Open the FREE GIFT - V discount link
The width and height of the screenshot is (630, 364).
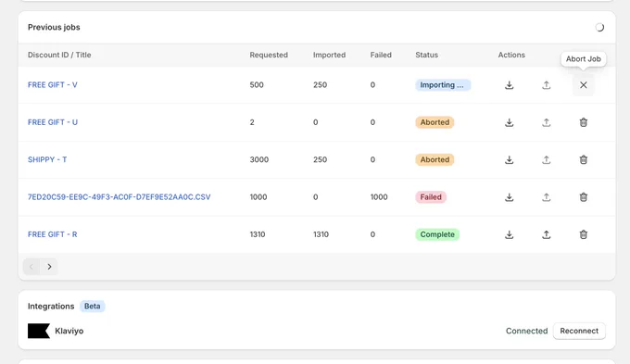53,85
